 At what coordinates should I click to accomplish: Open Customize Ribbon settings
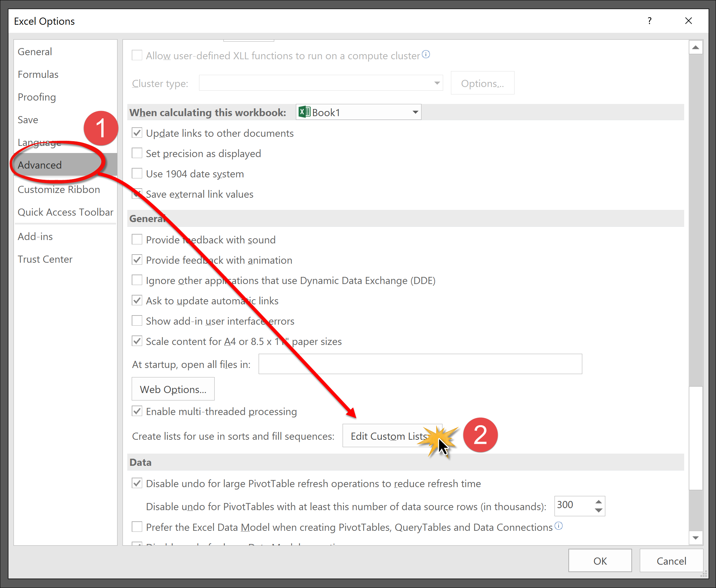65,189
